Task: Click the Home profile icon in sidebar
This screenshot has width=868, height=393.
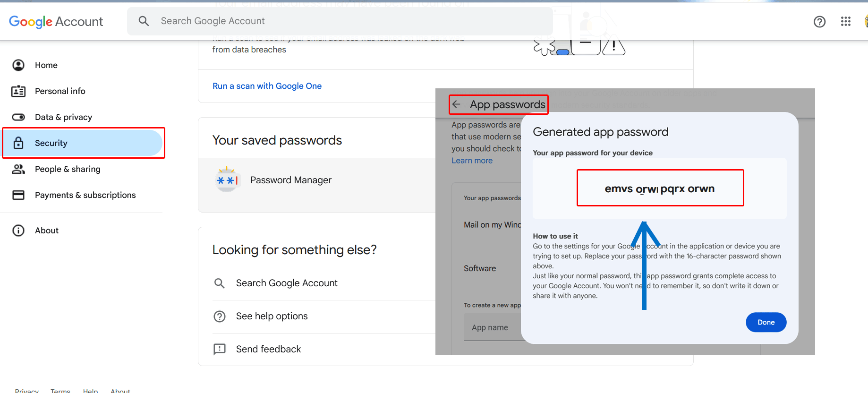Action: tap(18, 65)
